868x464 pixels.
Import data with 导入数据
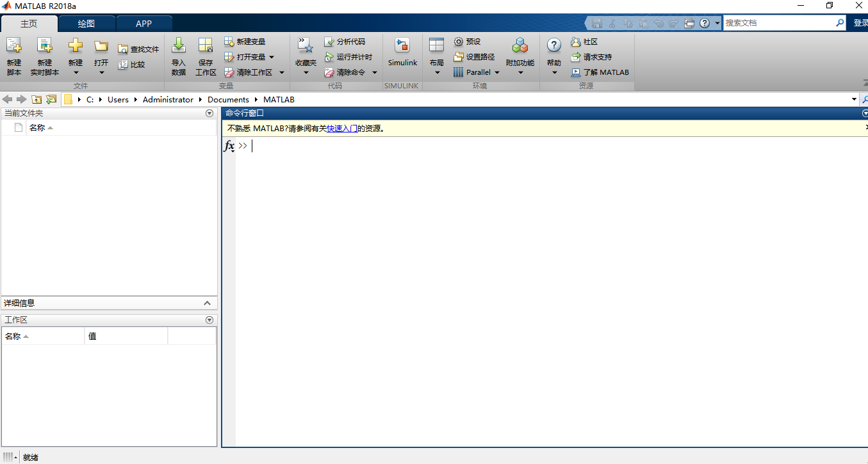[179, 56]
